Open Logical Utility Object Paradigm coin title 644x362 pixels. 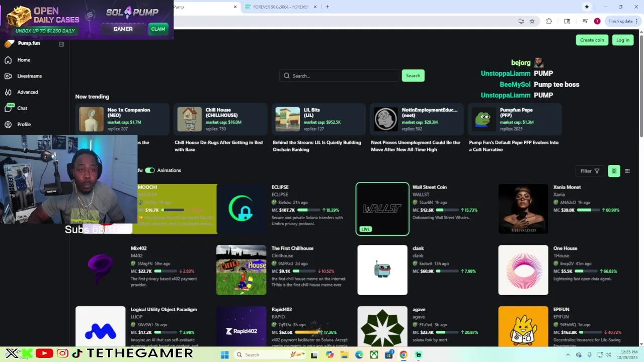click(164, 310)
